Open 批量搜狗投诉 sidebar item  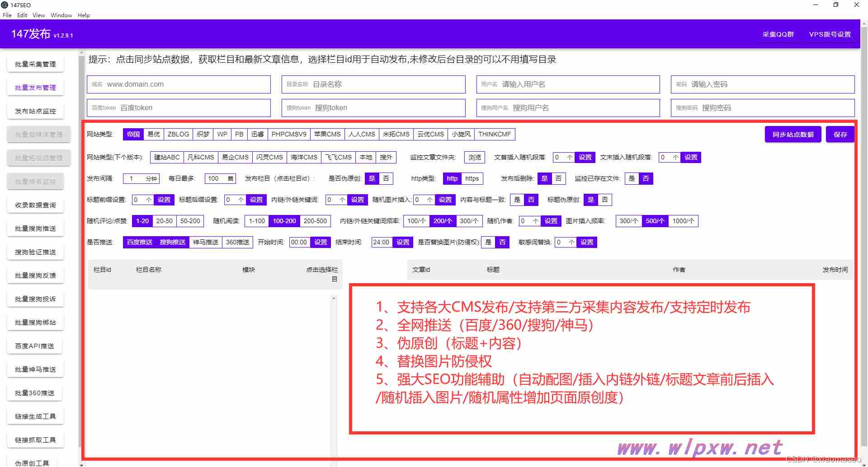click(x=35, y=299)
